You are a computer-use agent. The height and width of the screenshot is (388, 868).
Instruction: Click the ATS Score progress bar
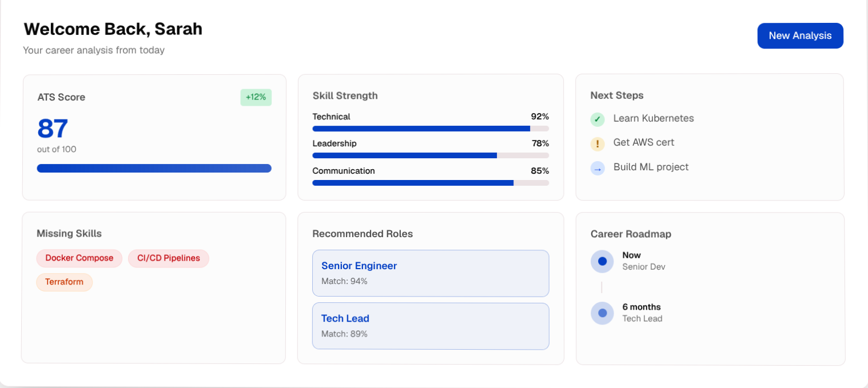click(154, 168)
